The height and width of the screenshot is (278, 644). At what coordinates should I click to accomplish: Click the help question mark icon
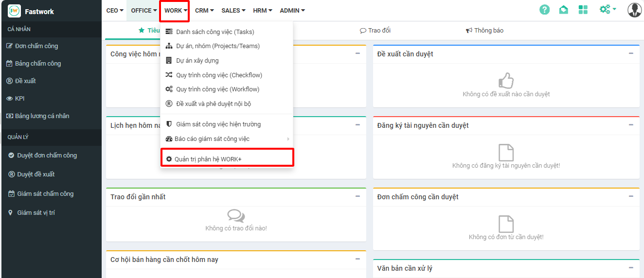(545, 10)
